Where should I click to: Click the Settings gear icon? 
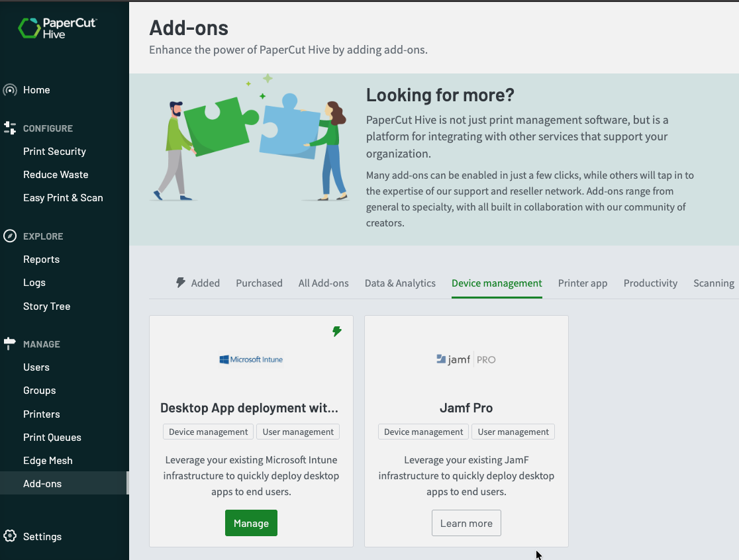coord(10,536)
